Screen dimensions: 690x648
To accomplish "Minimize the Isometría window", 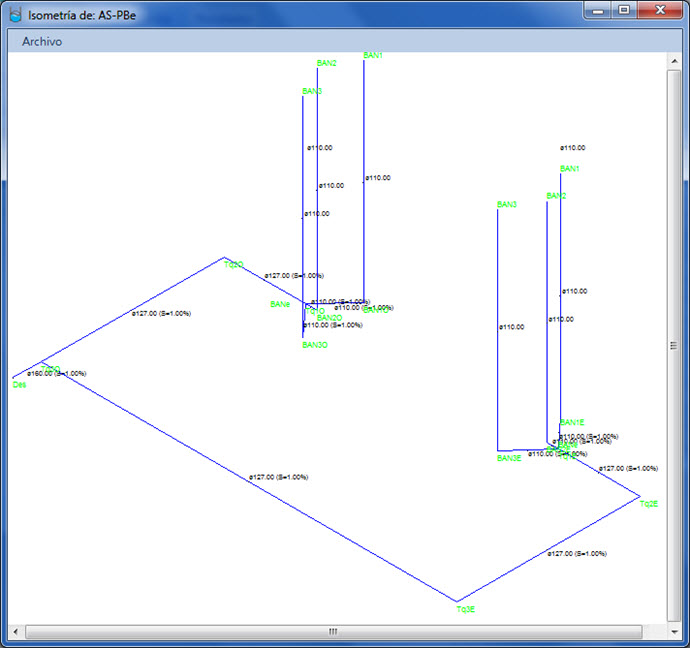I will pos(598,10).
